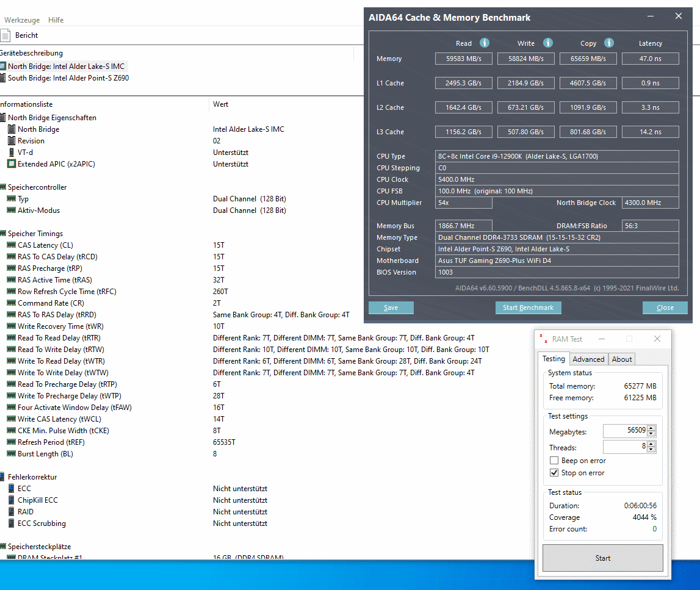Click the CAS Latency (CL) memory icon
This screenshot has width=700, height=590.
12,245
